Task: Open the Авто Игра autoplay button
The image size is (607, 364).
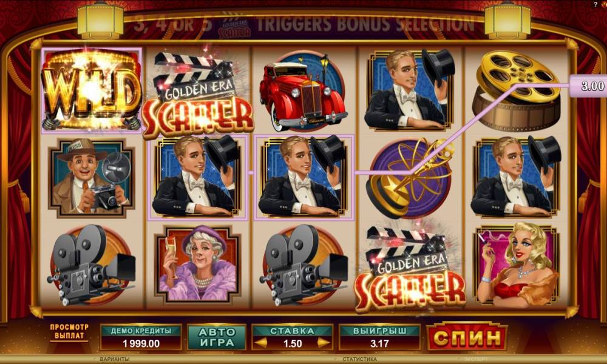Action: pyautogui.click(x=217, y=337)
